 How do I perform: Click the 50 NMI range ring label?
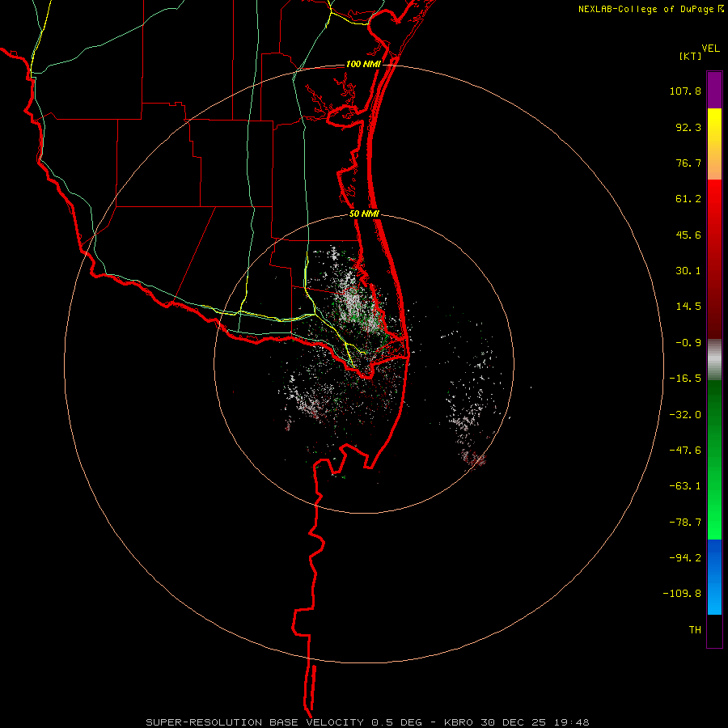365,214
